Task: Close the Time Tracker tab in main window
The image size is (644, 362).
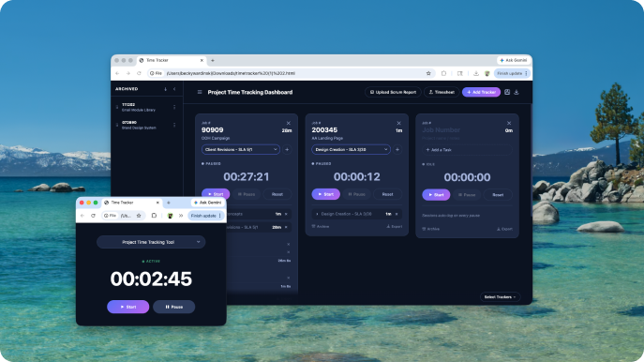Action: [x=202, y=60]
